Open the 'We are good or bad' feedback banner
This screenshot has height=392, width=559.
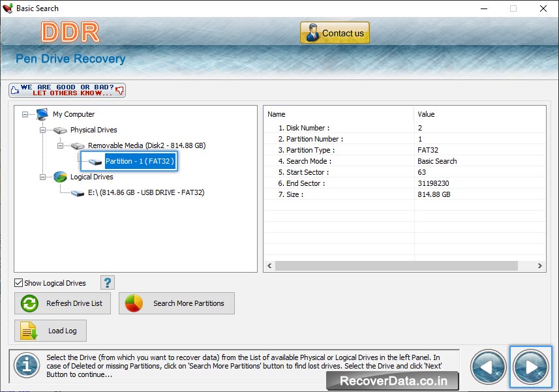click(67, 90)
